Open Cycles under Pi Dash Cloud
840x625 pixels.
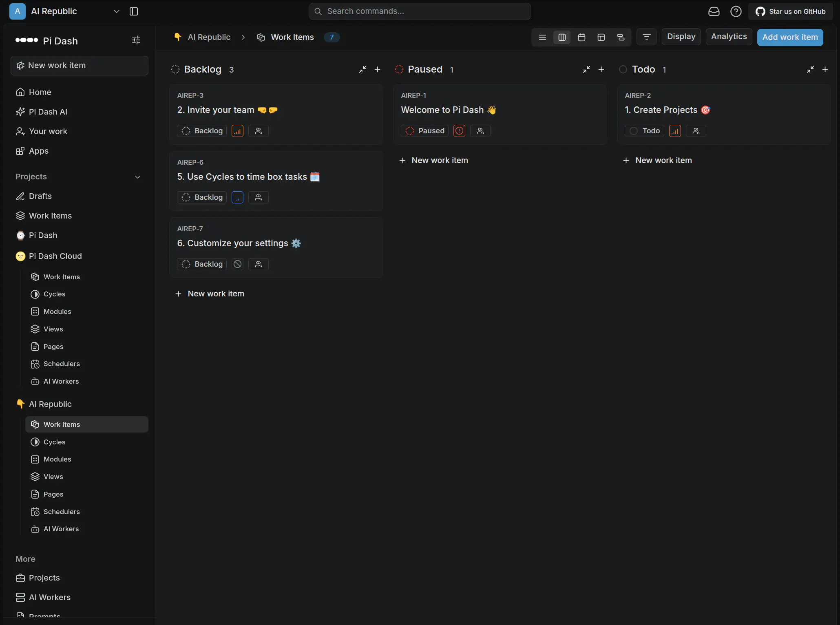[87, 294]
